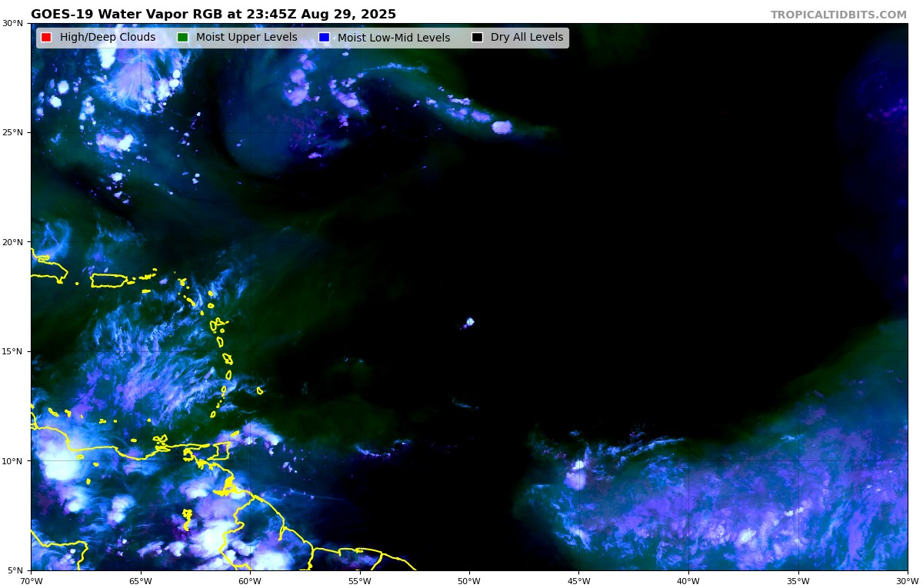Click the red High/Deep Clouds legend swatch
The width and height of the screenshot is (923, 588).
pyautogui.click(x=46, y=38)
